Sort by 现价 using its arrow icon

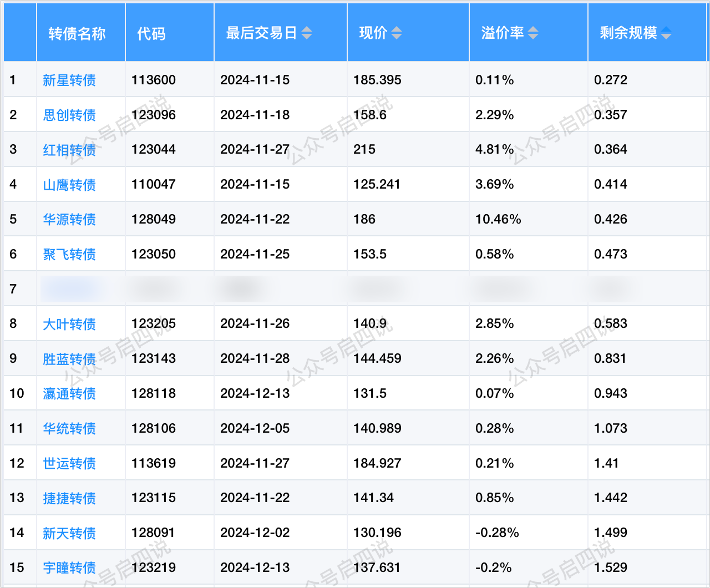tap(396, 33)
